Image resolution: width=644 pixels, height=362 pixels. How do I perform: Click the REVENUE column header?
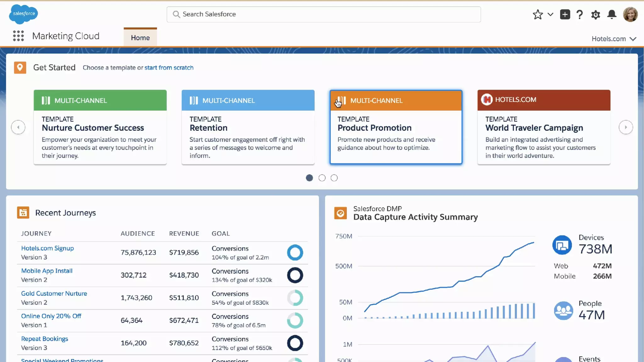(x=184, y=233)
